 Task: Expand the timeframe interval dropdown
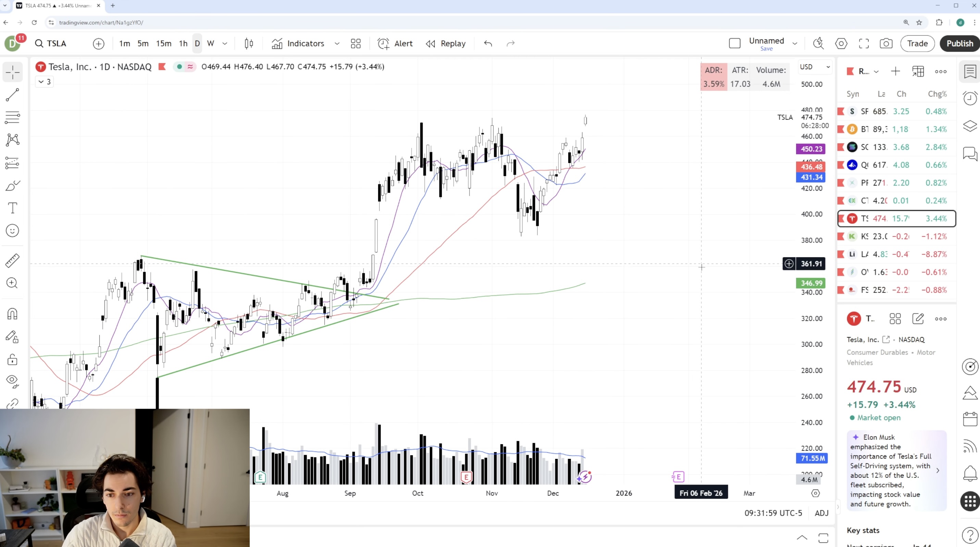coord(225,44)
